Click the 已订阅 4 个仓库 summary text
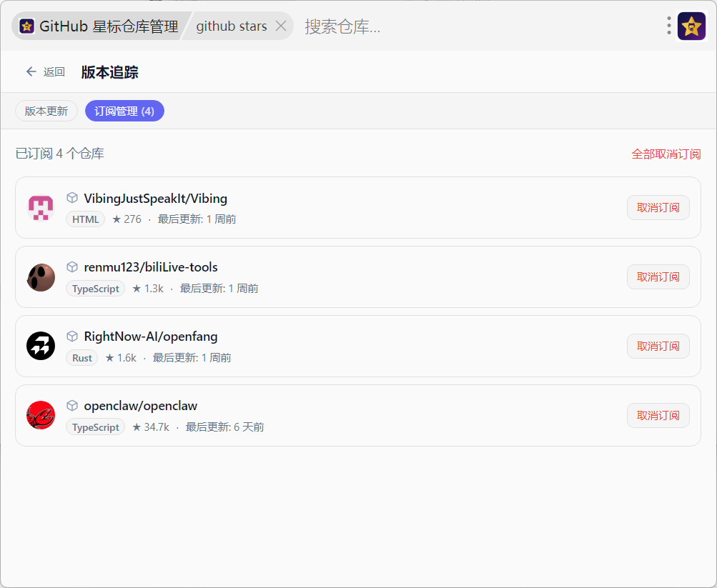The image size is (717, 588). point(60,154)
